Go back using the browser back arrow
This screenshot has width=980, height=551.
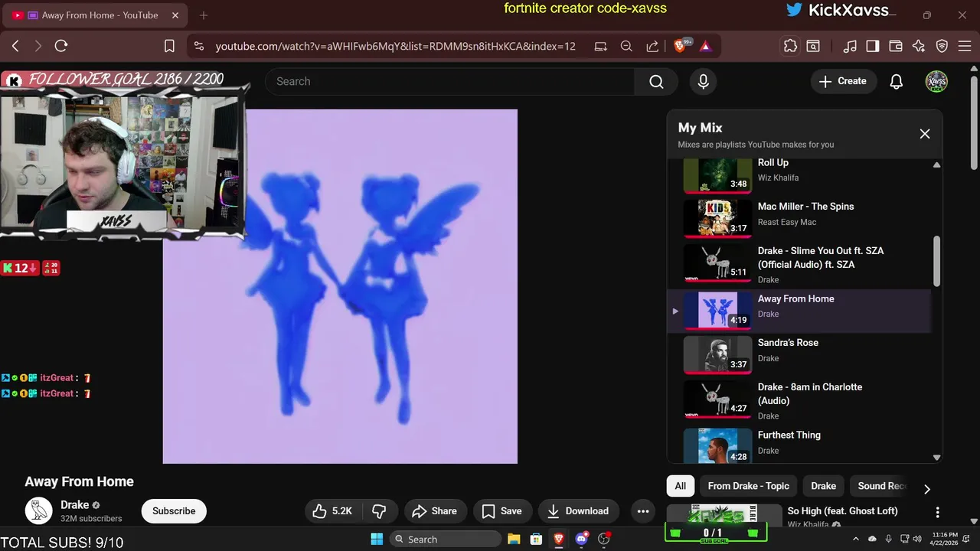pyautogui.click(x=15, y=46)
